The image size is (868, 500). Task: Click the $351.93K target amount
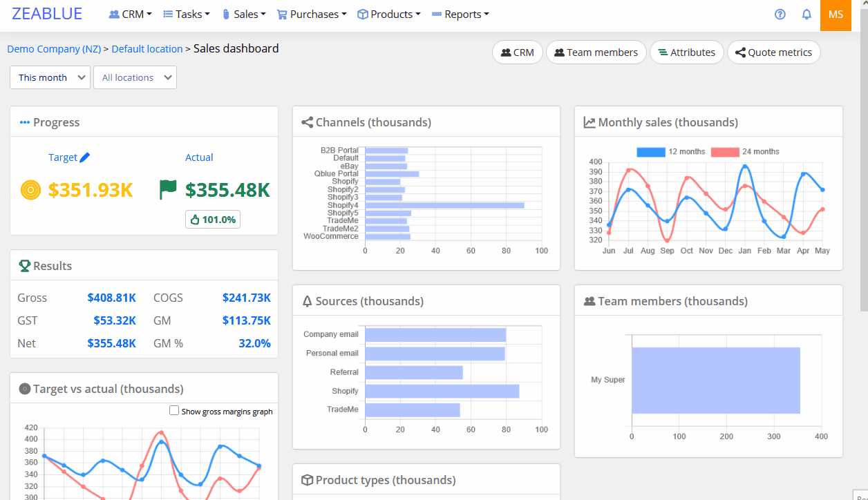coord(91,190)
